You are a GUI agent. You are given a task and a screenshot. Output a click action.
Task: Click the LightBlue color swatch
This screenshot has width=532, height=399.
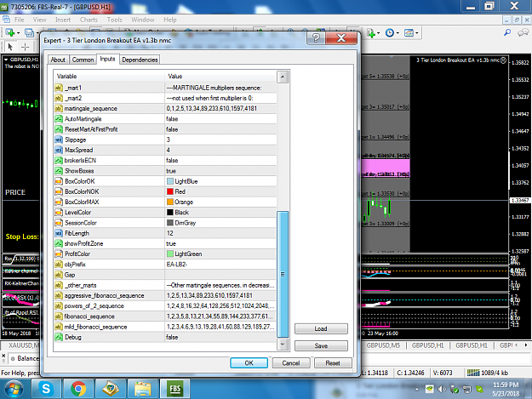point(170,181)
